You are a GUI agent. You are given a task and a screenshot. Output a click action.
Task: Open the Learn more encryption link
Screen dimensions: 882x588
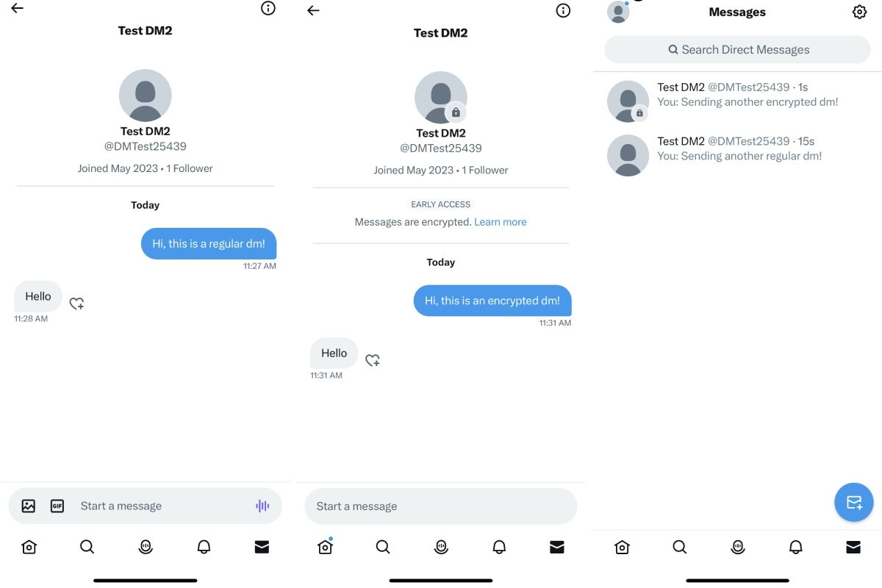pos(501,221)
